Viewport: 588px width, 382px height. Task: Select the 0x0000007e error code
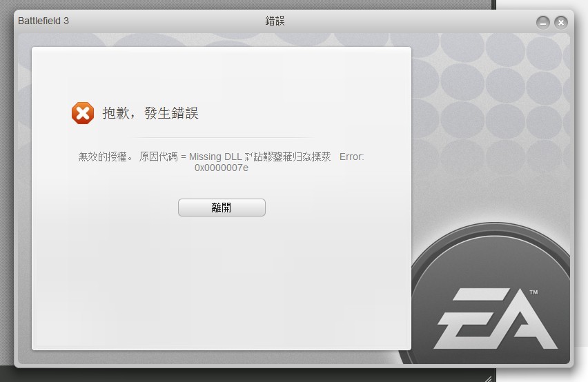222,168
